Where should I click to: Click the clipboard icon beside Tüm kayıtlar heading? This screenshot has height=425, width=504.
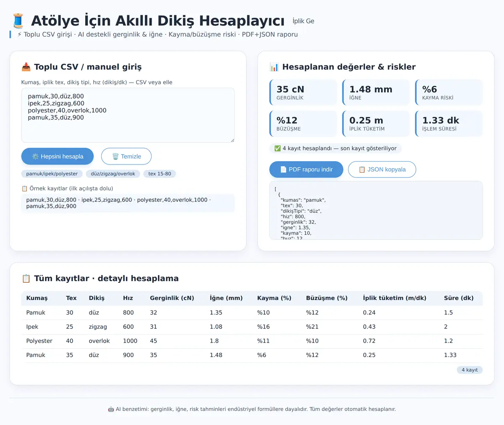pyautogui.click(x=26, y=278)
